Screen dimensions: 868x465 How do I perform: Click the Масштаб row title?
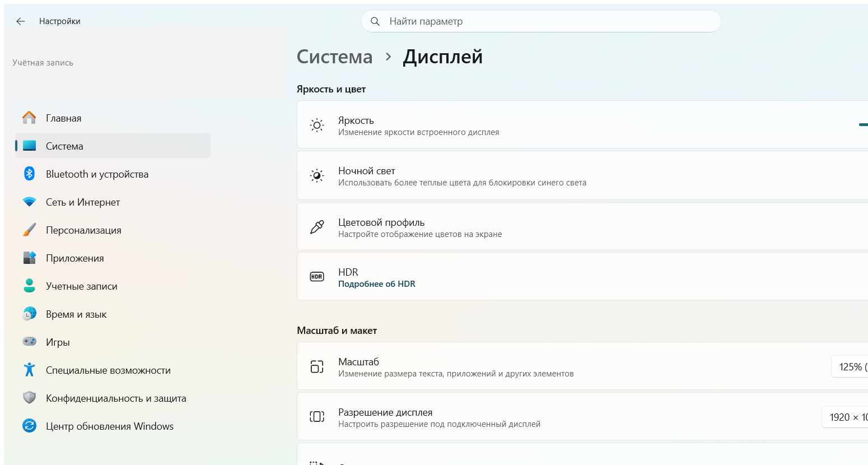click(359, 362)
